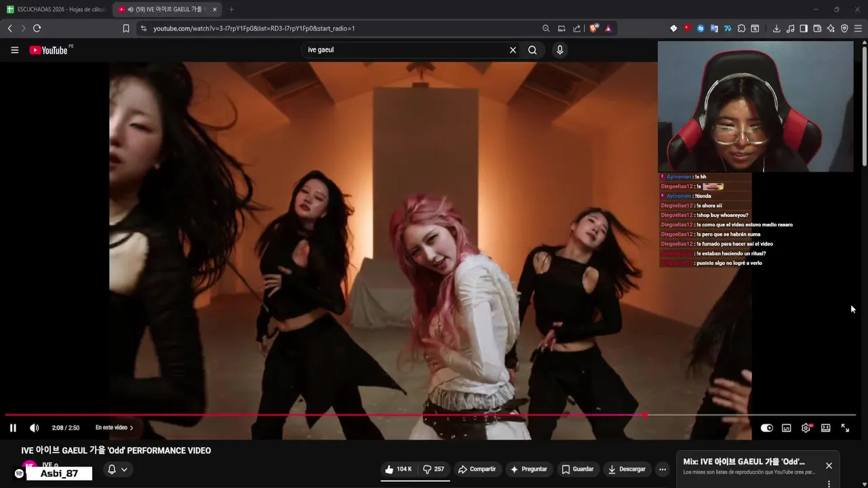Enter fullscreen mode in the player
Viewport: 868px width, 488px height.
point(845,428)
